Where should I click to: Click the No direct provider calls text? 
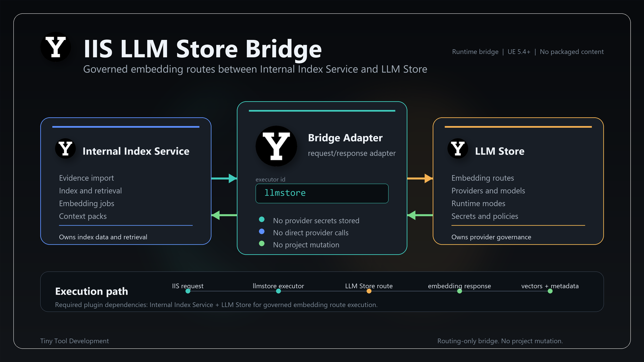pyautogui.click(x=311, y=233)
